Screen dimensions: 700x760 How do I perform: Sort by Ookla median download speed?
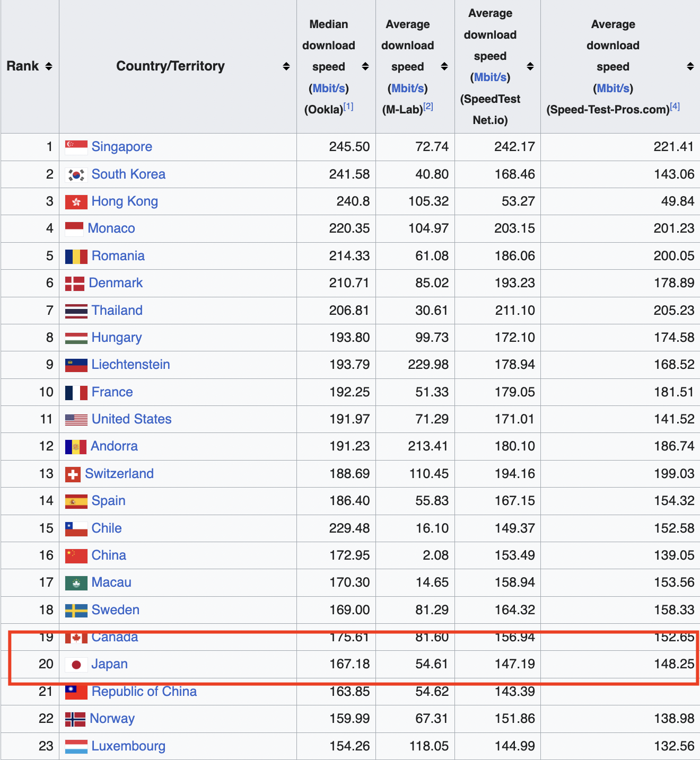(365, 66)
